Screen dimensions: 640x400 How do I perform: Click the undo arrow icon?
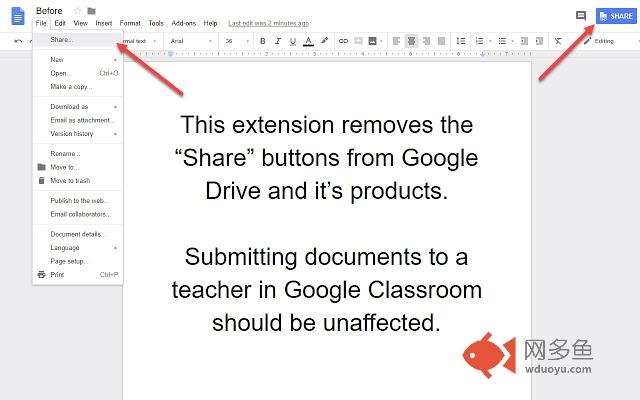18,41
